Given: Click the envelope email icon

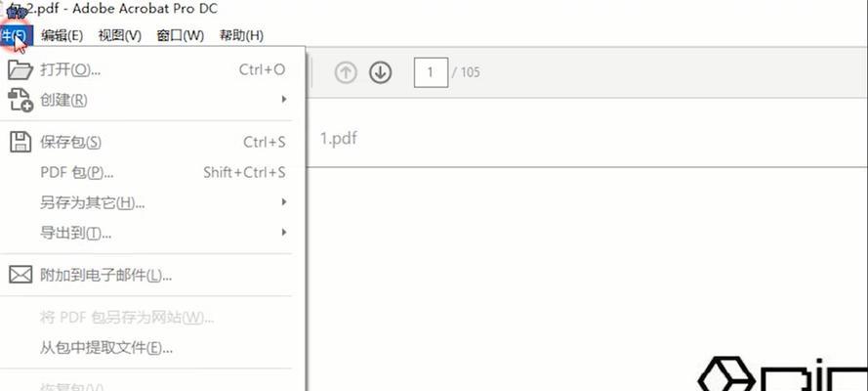Looking at the screenshot, I should (x=21, y=275).
